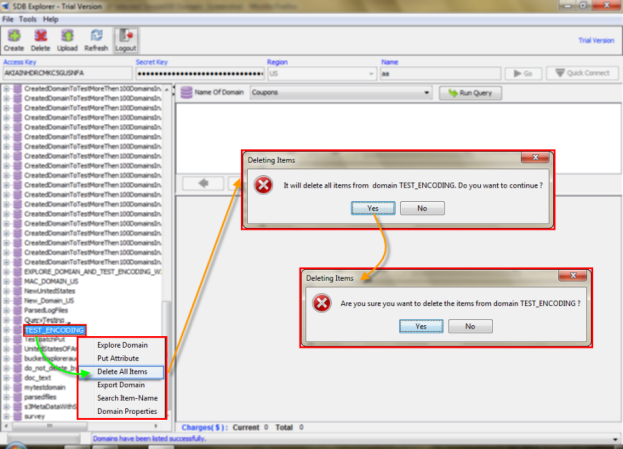
Task: Select the parsedfiles domain icon
Action: pyautogui.click(x=17, y=397)
